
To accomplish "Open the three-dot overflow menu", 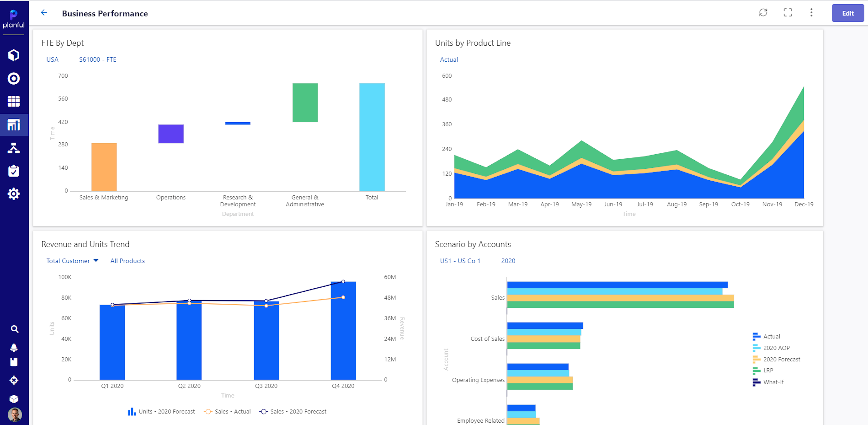I will pyautogui.click(x=811, y=13).
